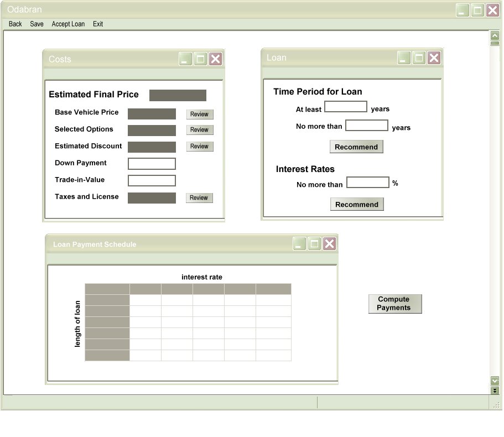
Task: Click the Compute Payments button
Action: pos(394,304)
